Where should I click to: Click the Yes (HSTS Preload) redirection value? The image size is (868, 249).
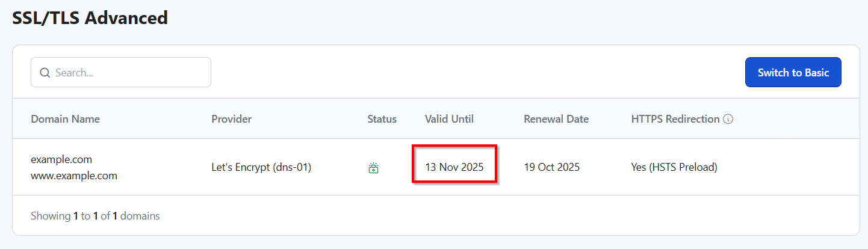click(674, 168)
